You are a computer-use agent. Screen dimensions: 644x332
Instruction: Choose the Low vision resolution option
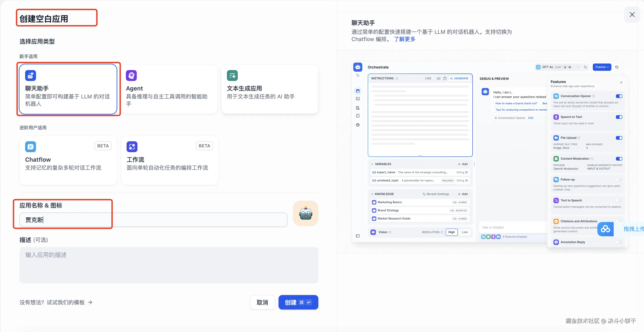click(x=464, y=232)
